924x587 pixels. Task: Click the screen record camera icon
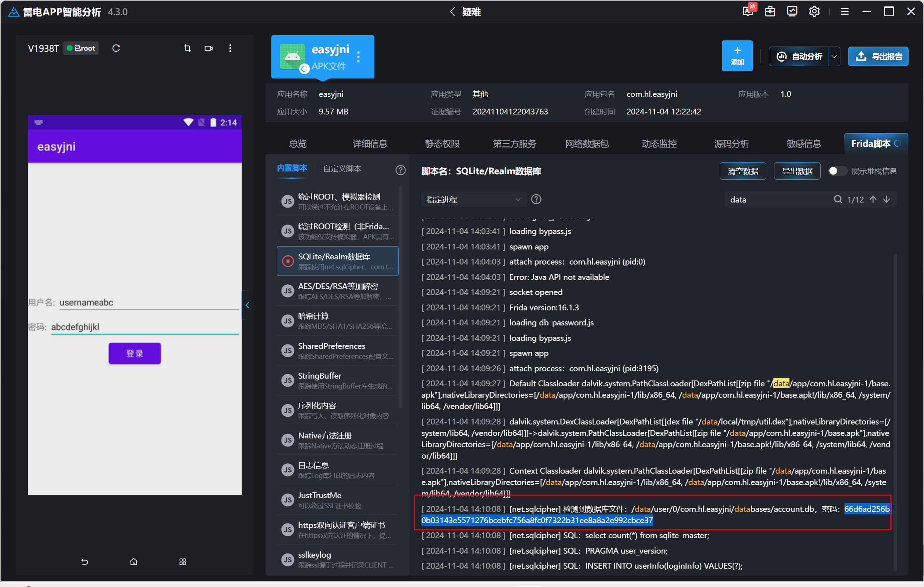click(208, 48)
